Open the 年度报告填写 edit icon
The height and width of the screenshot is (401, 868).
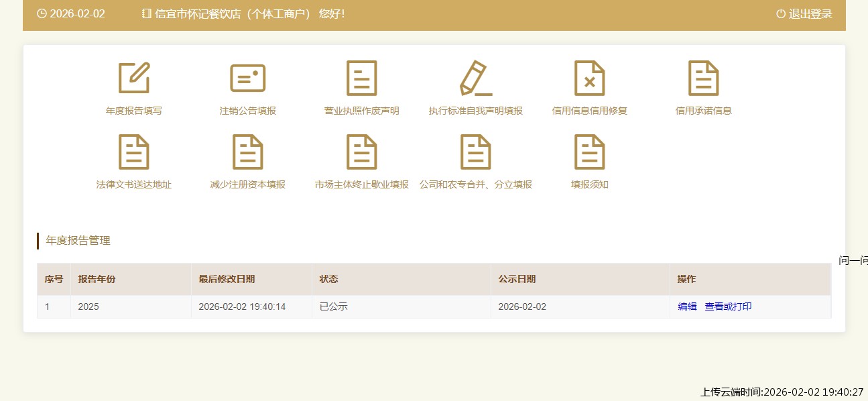click(134, 78)
